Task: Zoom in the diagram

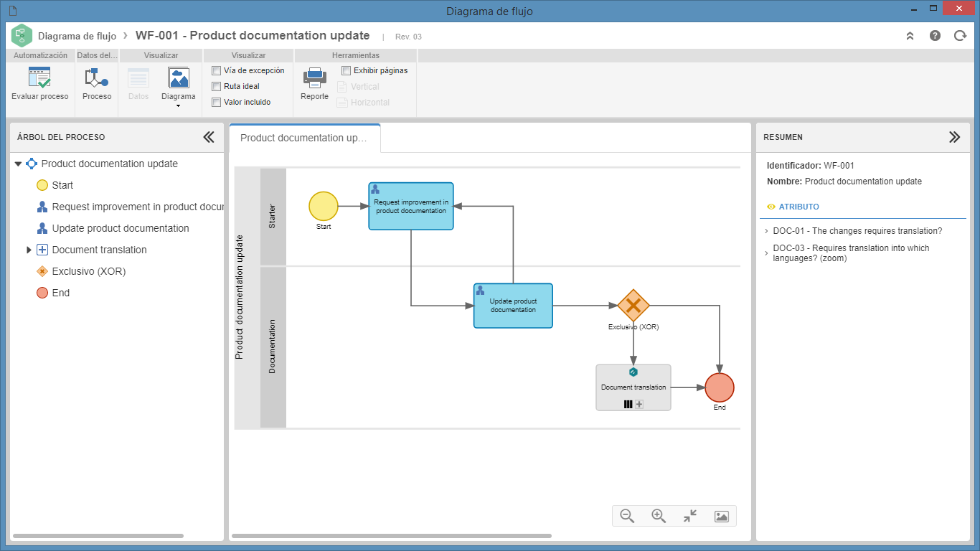Action: click(659, 516)
